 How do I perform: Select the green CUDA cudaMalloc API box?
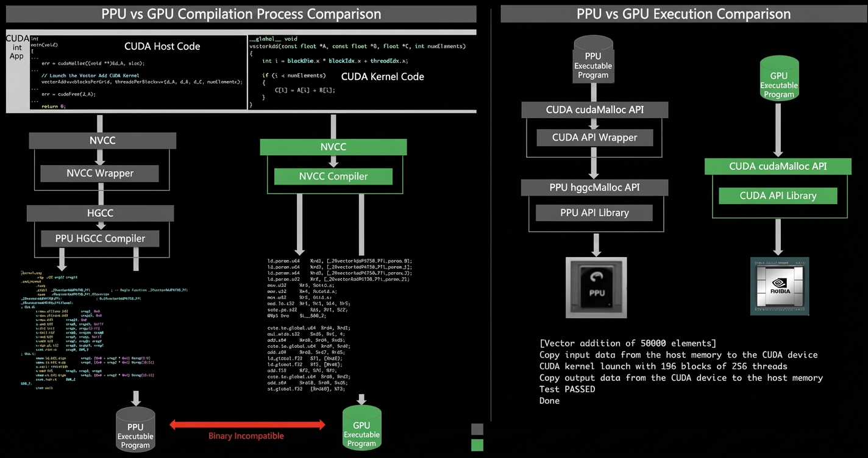[778, 166]
